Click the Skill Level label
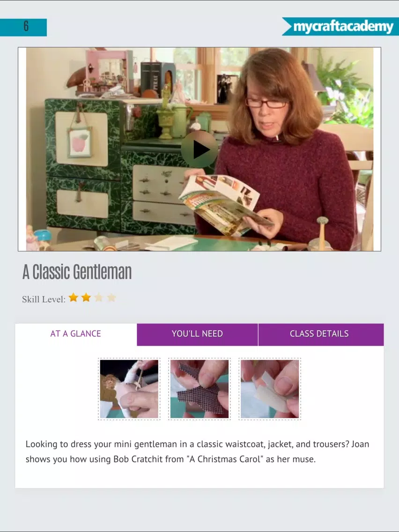This screenshot has width=399, height=532. (44, 299)
